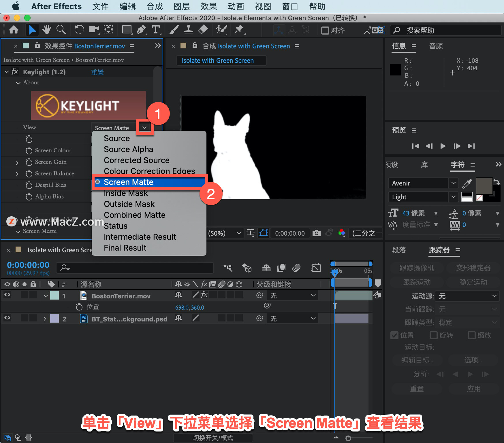504x443 pixels.
Task: Open the Composition Mini-Flowchart icon
Action: pyautogui.click(x=227, y=268)
